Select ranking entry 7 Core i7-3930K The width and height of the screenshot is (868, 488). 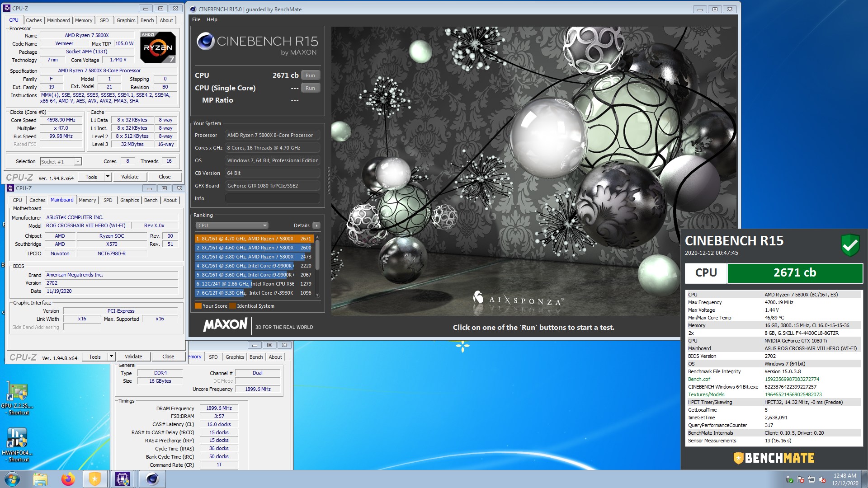254,293
